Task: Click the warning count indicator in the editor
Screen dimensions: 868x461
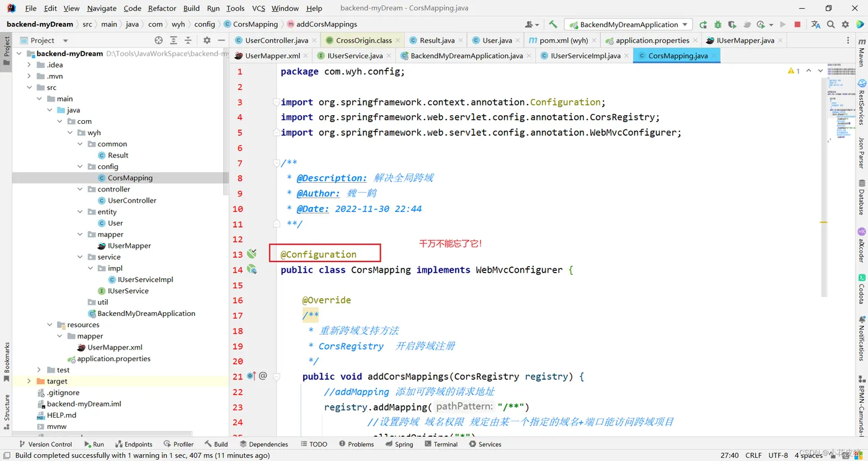Action: pos(794,71)
